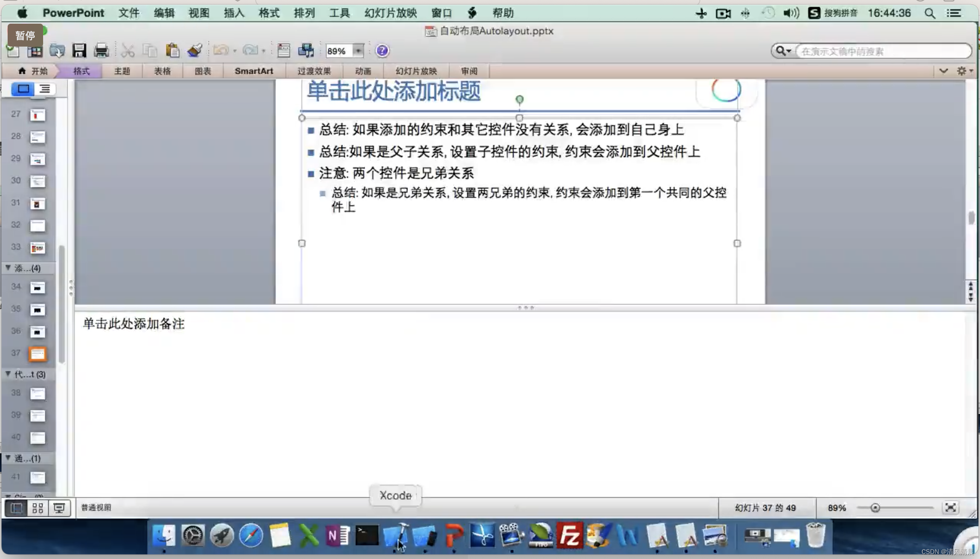Switch to slide thumbnails pane view
Image resolution: width=980 pixels, height=559 pixels.
click(x=23, y=89)
